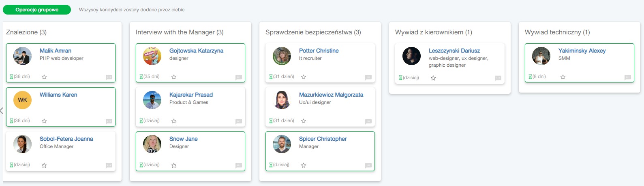Open Mazurkiewicz Małgorzata profile link

(331, 95)
